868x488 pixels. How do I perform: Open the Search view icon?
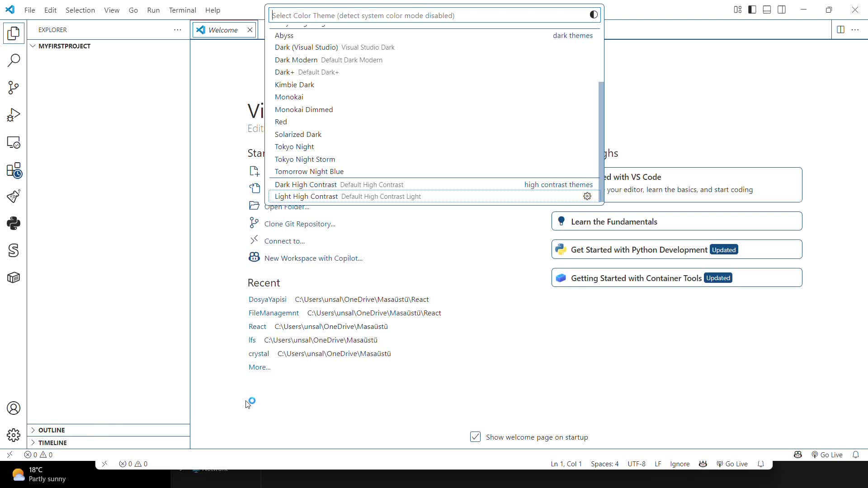(14, 60)
